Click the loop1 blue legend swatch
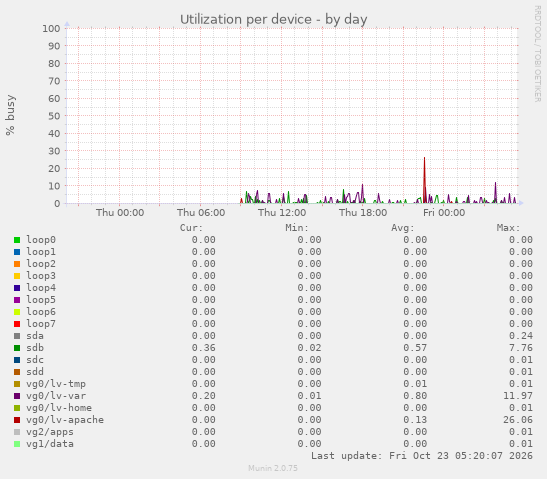This screenshot has height=479, width=547. click(17, 252)
